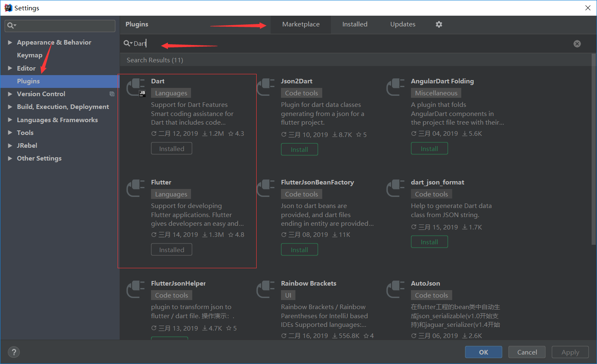Viewport: 597px width, 364px height.
Task: Open the plugins gear settings menu
Action: 439,24
